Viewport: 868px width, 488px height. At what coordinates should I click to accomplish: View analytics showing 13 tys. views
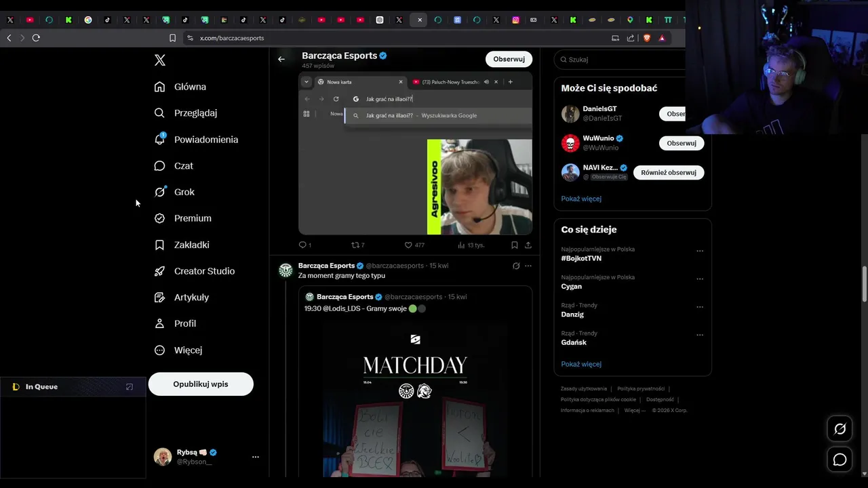point(471,245)
